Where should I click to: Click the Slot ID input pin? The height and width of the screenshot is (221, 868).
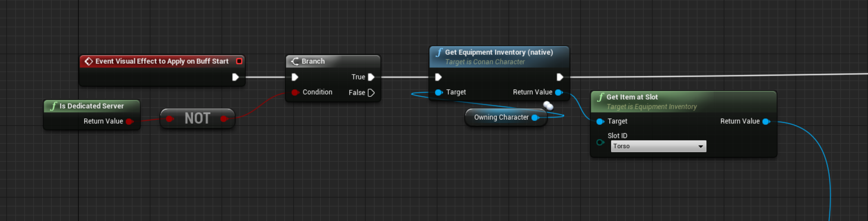point(600,142)
